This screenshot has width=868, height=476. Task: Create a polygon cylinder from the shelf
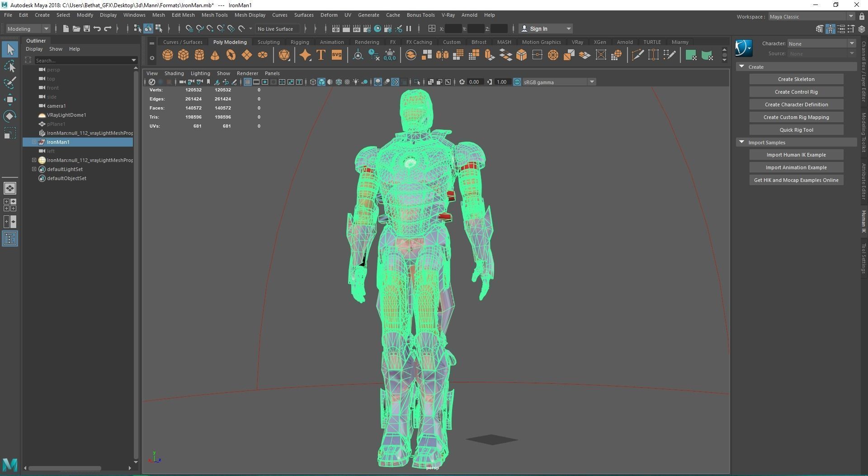pyautogui.click(x=199, y=55)
